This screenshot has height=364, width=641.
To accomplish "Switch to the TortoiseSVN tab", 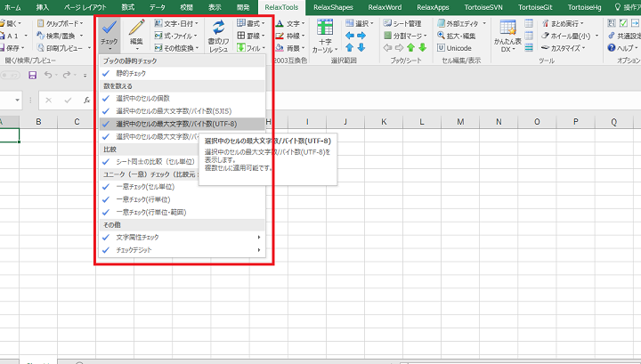I will pyautogui.click(x=483, y=7).
